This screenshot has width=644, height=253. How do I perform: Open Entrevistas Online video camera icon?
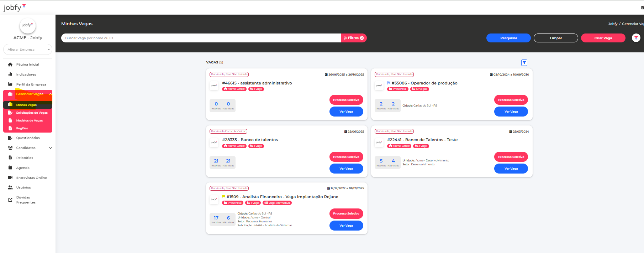pyautogui.click(x=10, y=177)
